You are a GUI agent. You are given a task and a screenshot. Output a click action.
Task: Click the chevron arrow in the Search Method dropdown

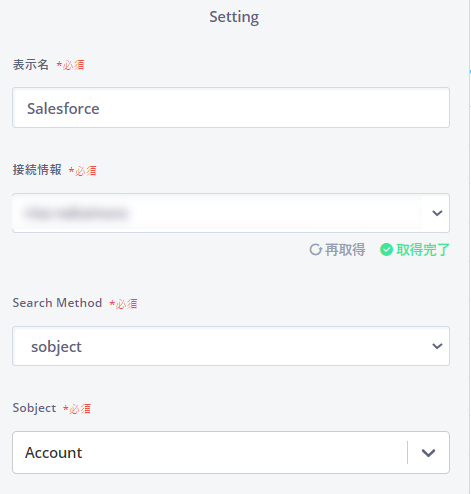point(437,346)
